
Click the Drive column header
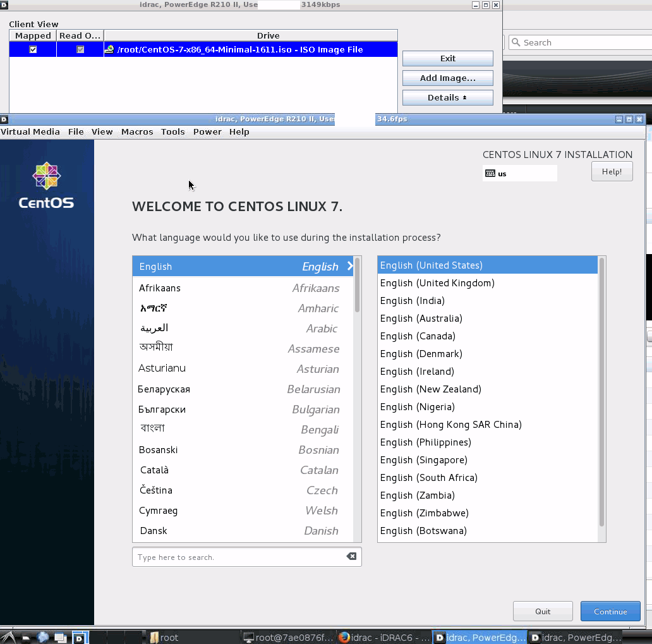point(251,36)
